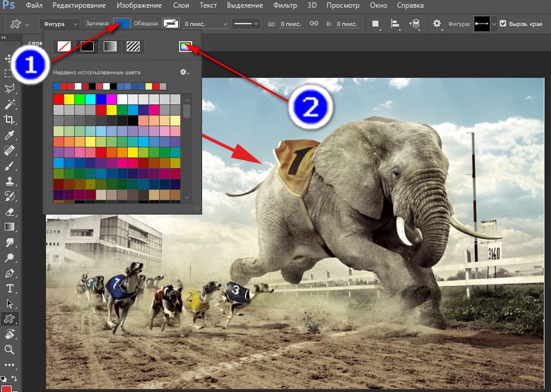Activate the horizontal Type tool
This screenshot has height=392, width=551.
pos(9,288)
